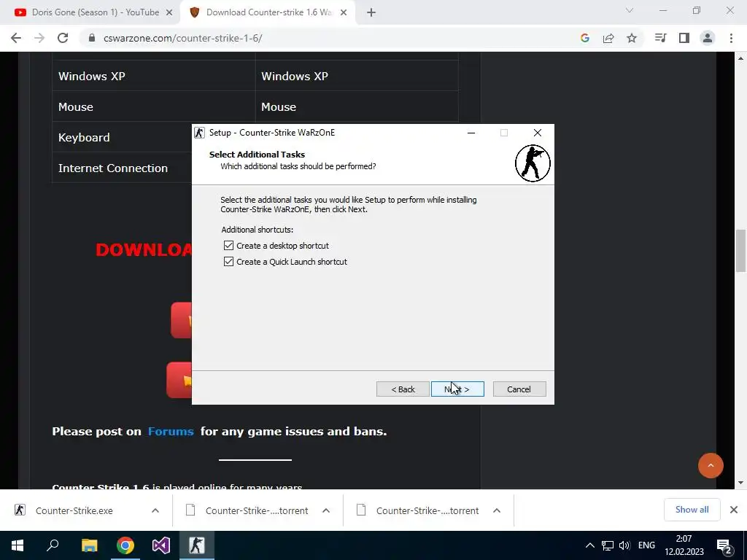Close the Download Counter-strike tab
Image resolution: width=747 pixels, height=560 pixels.
point(344,13)
